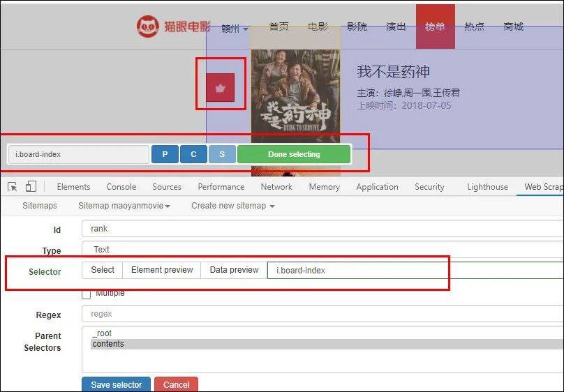Open the Type dropdown showing Text
The image size is (564, 392).
point(322,249)
